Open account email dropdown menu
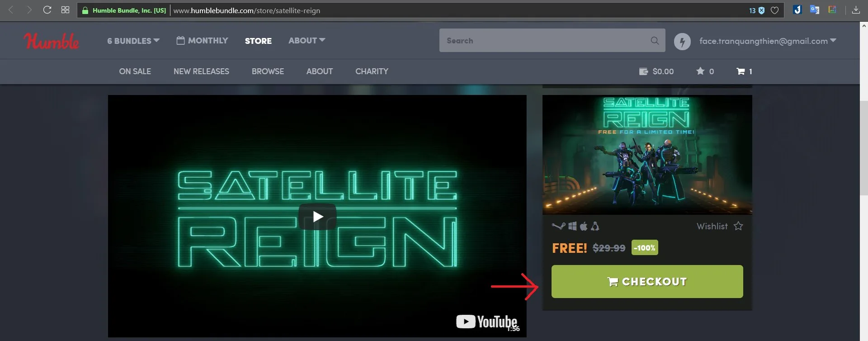 (768, 41)
